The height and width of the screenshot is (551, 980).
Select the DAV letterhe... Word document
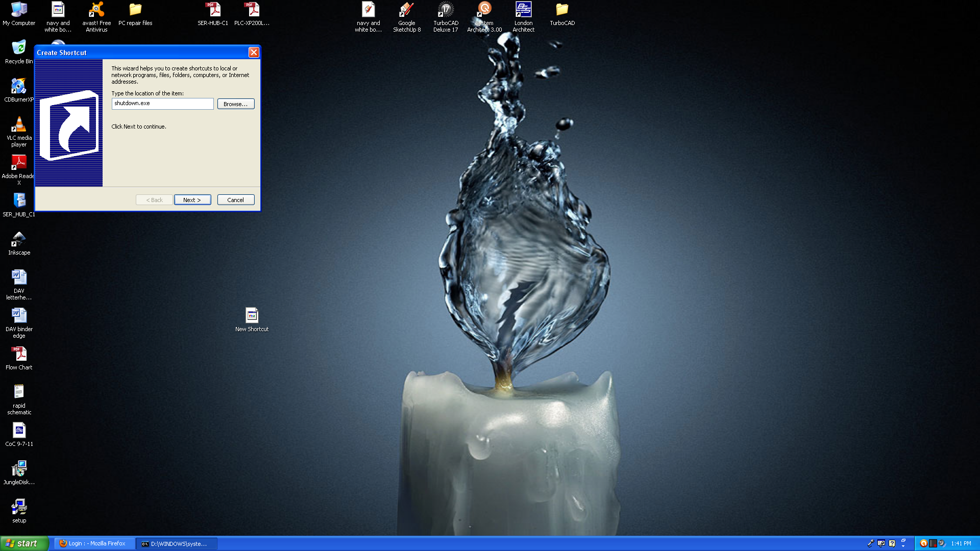19,285
